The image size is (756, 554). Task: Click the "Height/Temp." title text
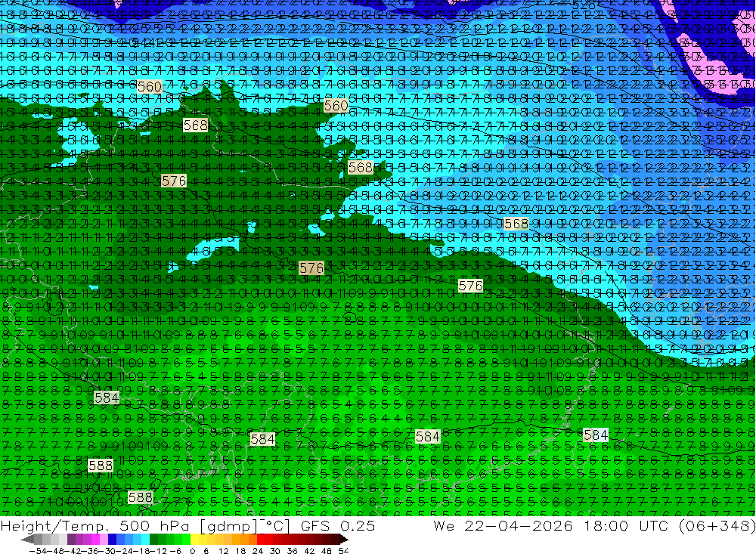(53, 525)
